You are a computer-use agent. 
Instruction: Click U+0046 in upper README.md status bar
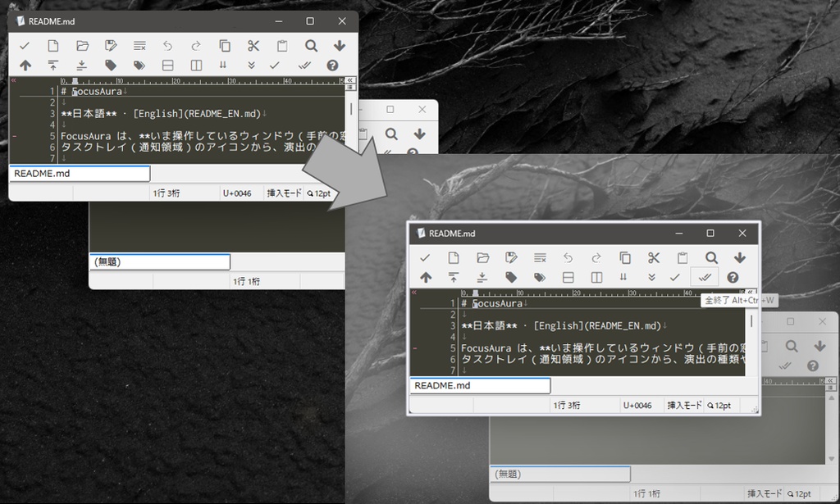point(237,193)
